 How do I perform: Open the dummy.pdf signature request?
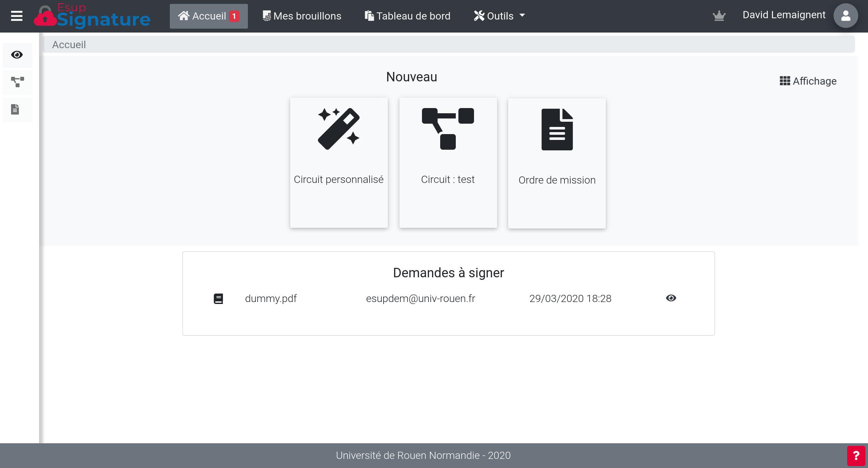point(271,298)
